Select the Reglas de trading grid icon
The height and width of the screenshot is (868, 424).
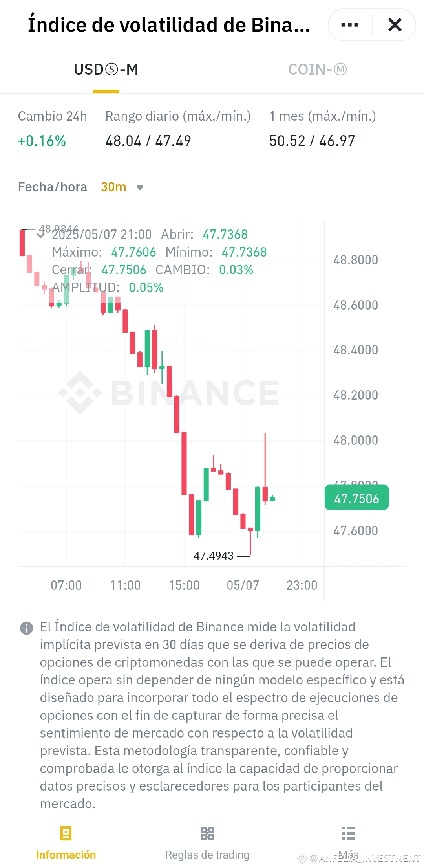point(207,834)
